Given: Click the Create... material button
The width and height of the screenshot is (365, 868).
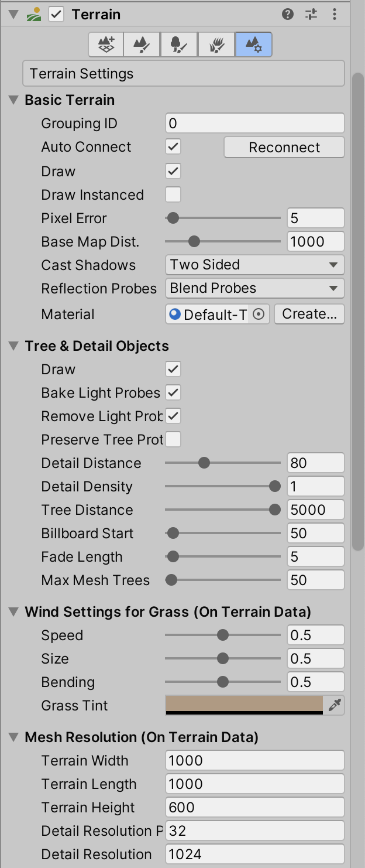Looking at the screenshot, I should point(309,314).
